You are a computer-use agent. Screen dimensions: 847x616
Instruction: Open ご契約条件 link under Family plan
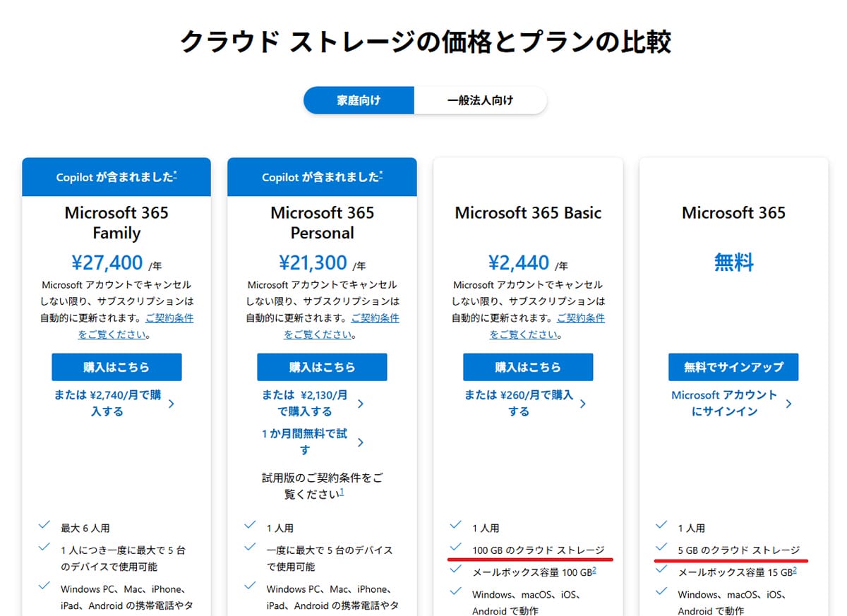pyautogui.click(x=169, y=318)
